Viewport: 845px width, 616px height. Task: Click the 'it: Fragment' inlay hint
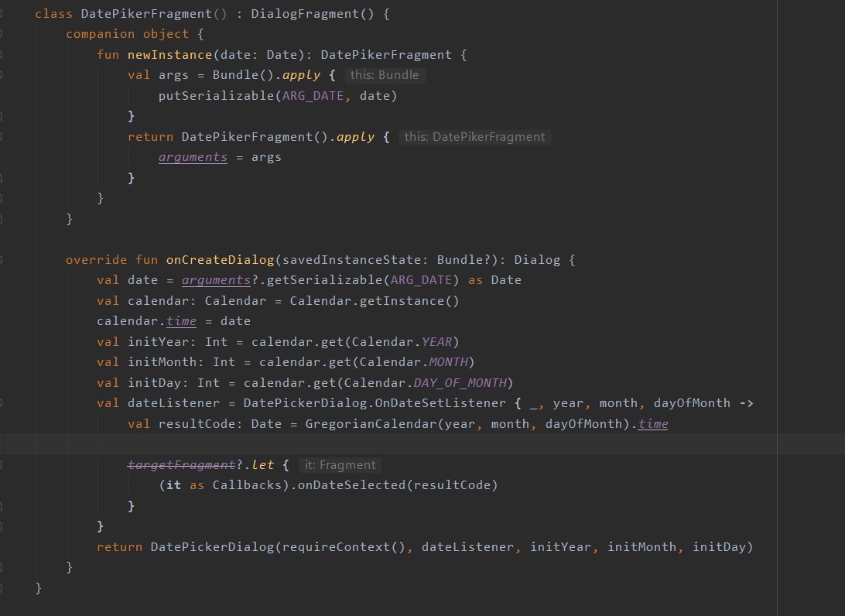340,465
